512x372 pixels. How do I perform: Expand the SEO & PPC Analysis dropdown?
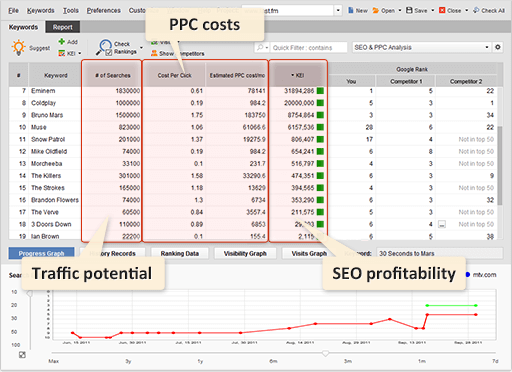[487, 47]
